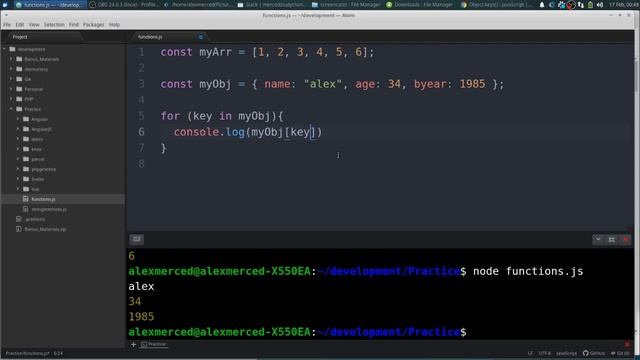Expand the vue folder arrow
Image resolution: width=640 pixels, height=360 pixels.
coord(18,189)
